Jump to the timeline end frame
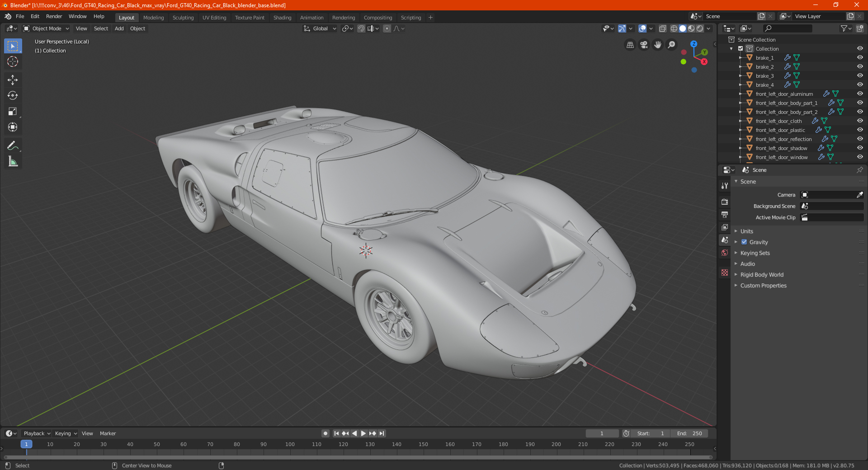 (x=382, y=433)
